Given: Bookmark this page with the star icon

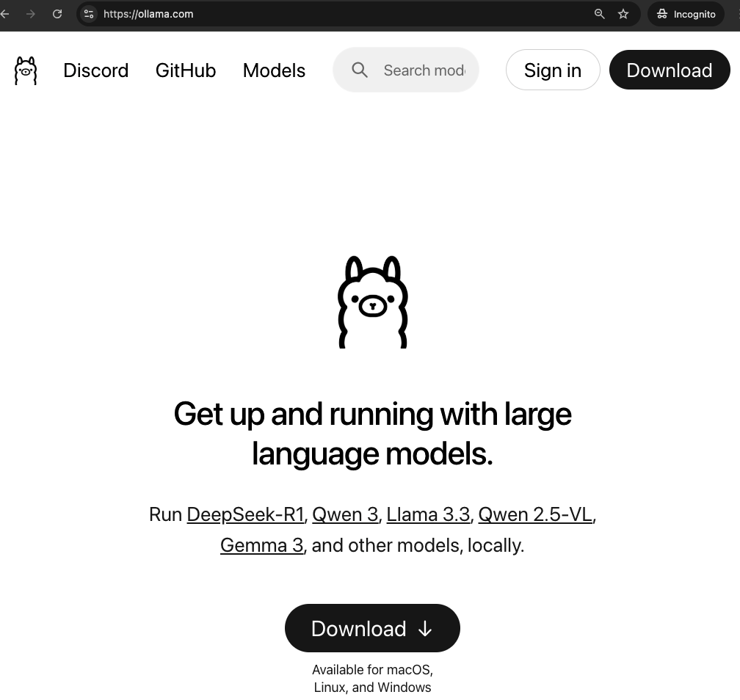Looking at the screenshot, I should [623, 14].
